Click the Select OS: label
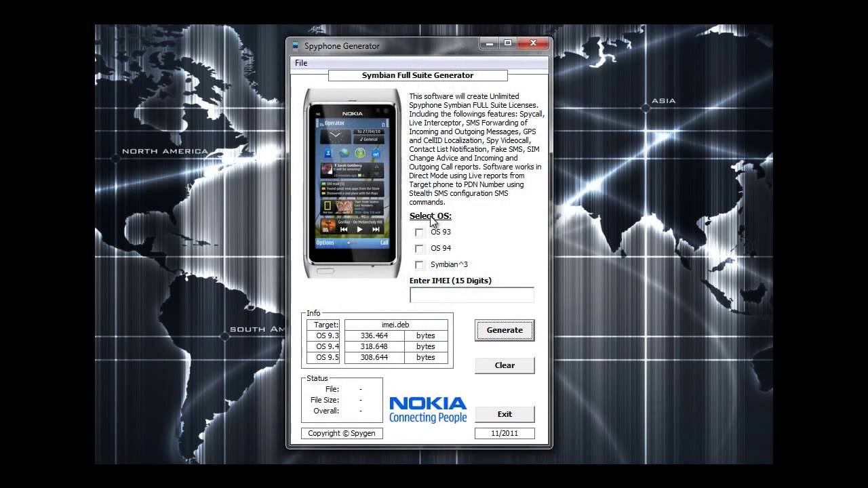Image resolution: width=868 pixels, height=488 pixels. coord(430,216)
